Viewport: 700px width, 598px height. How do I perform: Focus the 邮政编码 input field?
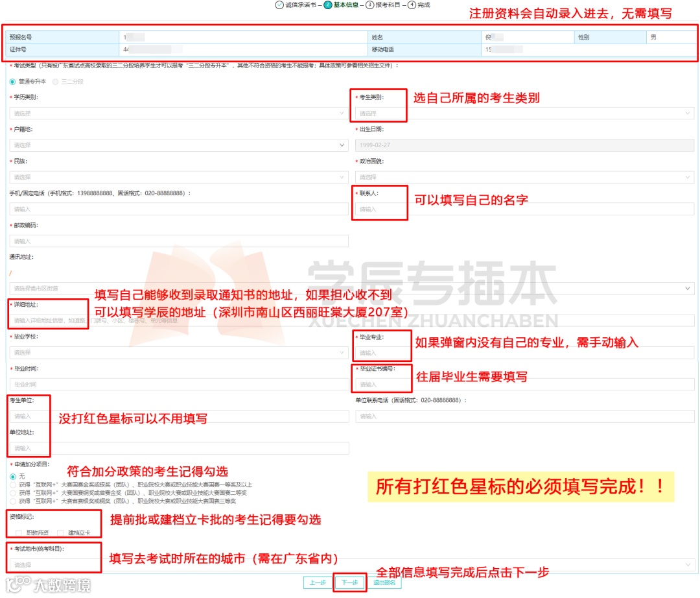[x=179, y=241]
